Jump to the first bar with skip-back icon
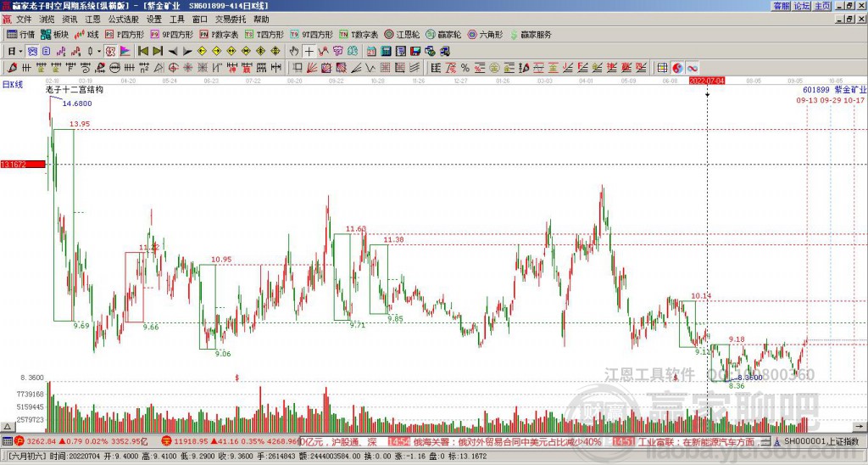Screen dimensions: 868x465 click(x=142, y=51)
